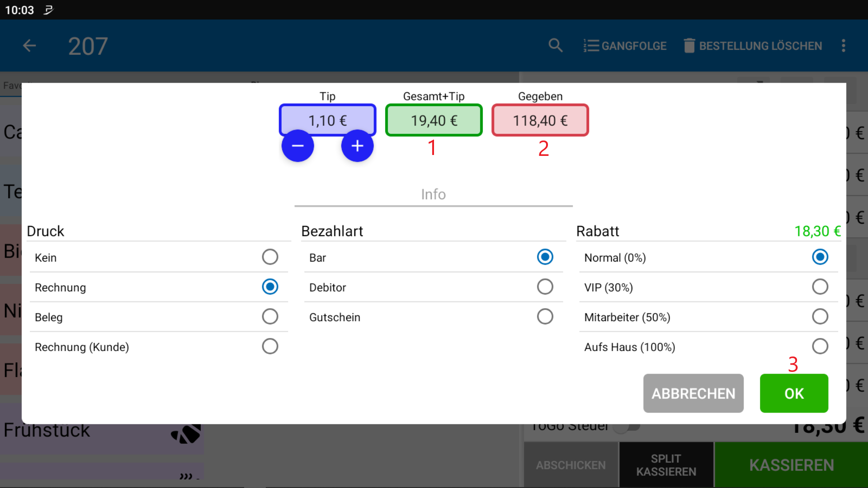Change the Tip amount value
Viewport: 868px width, 488px height.
coord(327,120)
